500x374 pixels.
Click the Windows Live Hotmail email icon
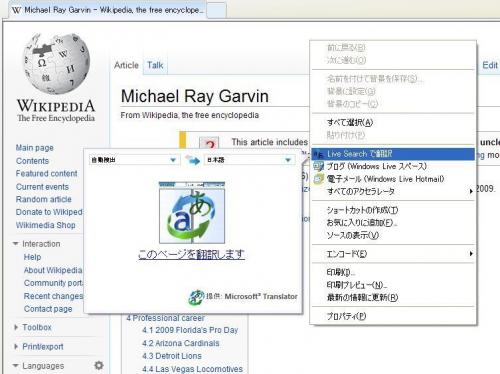(319, 179)
